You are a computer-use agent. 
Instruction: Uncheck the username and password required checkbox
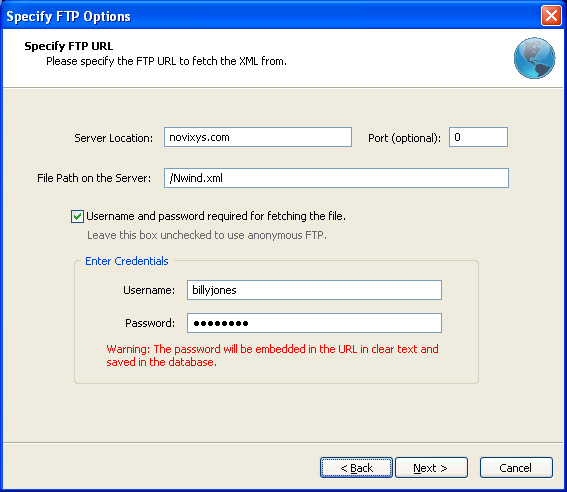77,217
